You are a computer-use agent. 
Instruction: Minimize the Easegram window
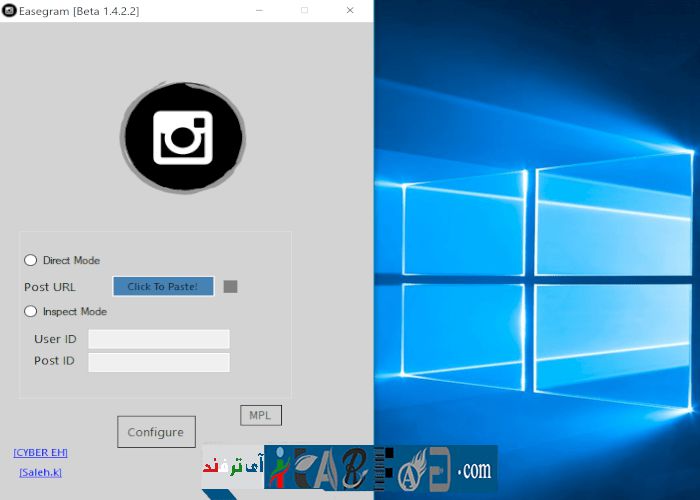259,10
